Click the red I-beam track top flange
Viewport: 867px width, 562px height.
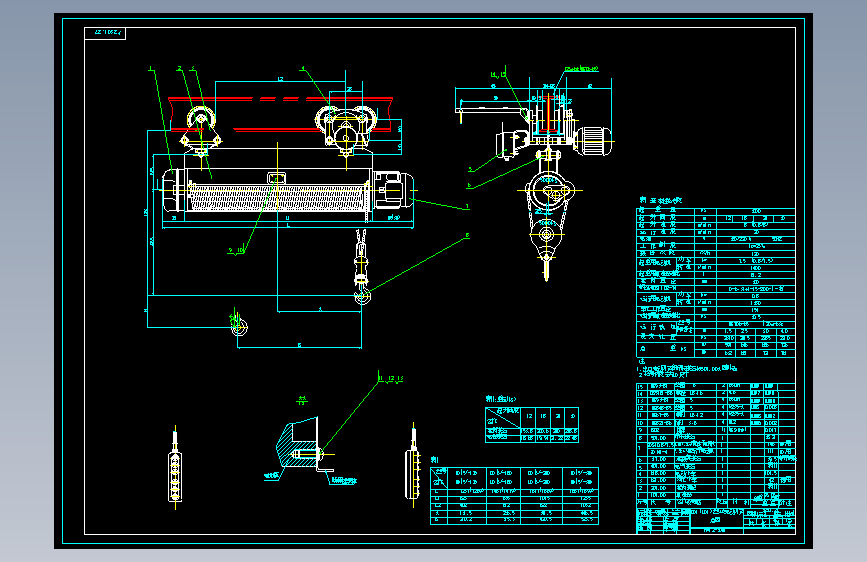tap(280, 100)
